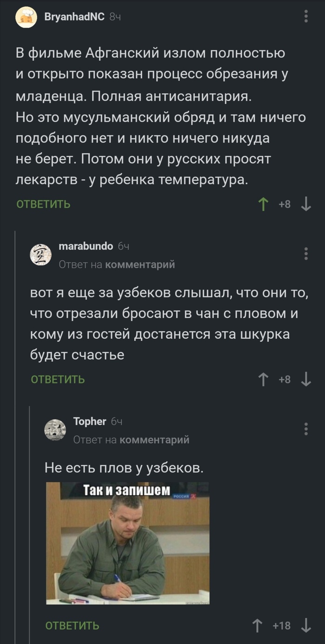Click ОТВЕТИТЬ under marabundo's comment
325x644 pixels.
tap(57, 380)
